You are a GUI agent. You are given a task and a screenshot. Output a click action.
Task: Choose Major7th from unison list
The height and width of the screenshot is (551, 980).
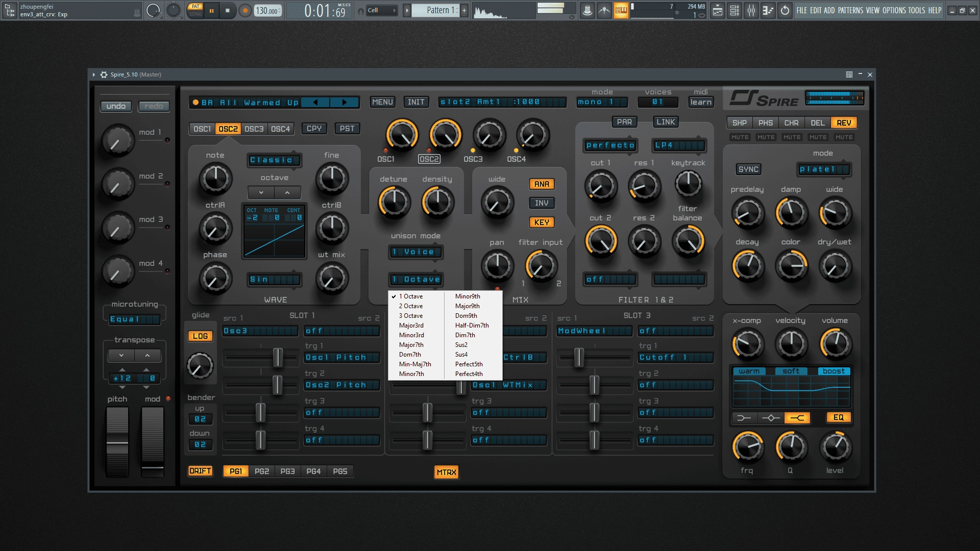click(x=411, y=345)
